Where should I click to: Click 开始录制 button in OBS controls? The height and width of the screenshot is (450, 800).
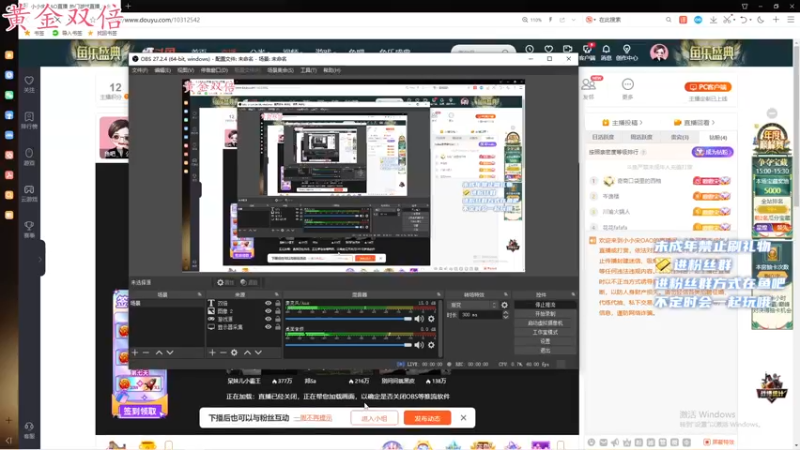(x=545, y=314)
